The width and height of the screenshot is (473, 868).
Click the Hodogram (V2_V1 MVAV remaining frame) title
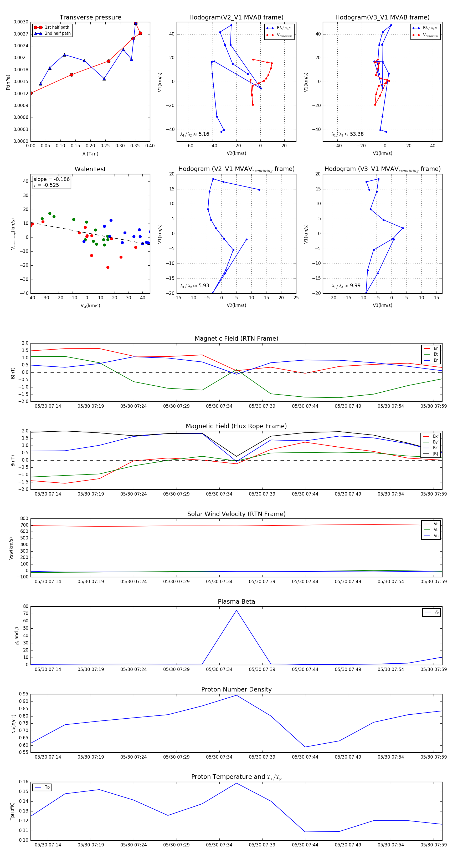coord(236,169)
